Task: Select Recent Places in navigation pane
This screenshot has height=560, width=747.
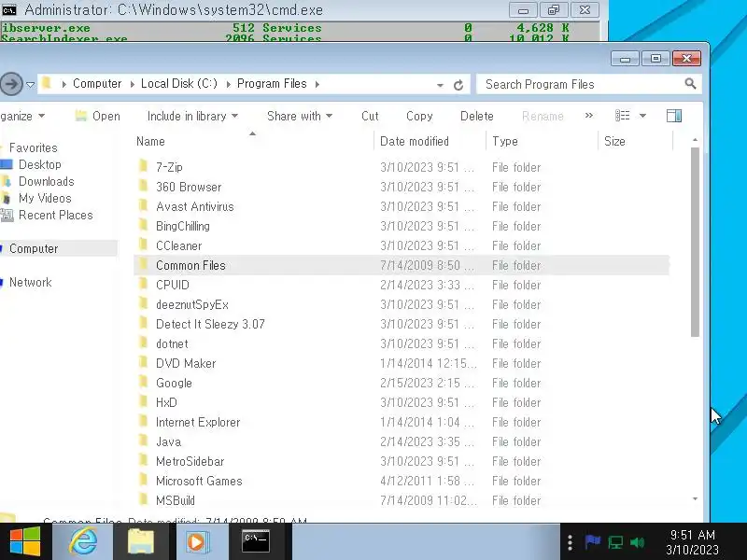Action: pyautogui.click(x=55, y=216)
